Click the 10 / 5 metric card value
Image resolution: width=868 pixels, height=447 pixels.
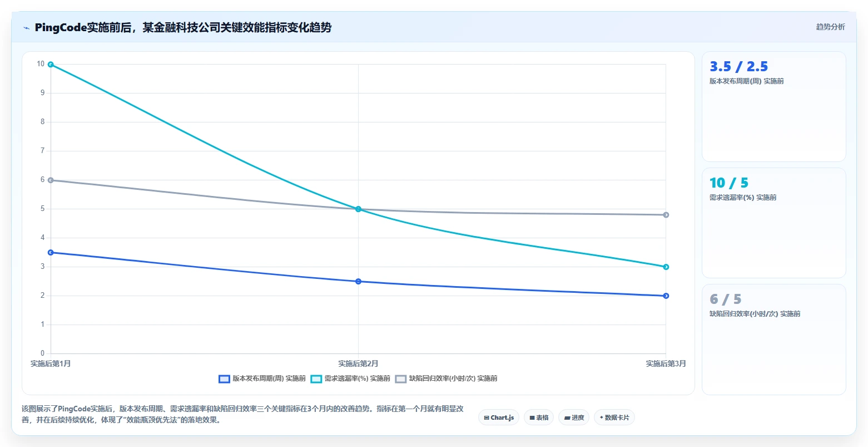pyautogui.click(x=729, y=183)
